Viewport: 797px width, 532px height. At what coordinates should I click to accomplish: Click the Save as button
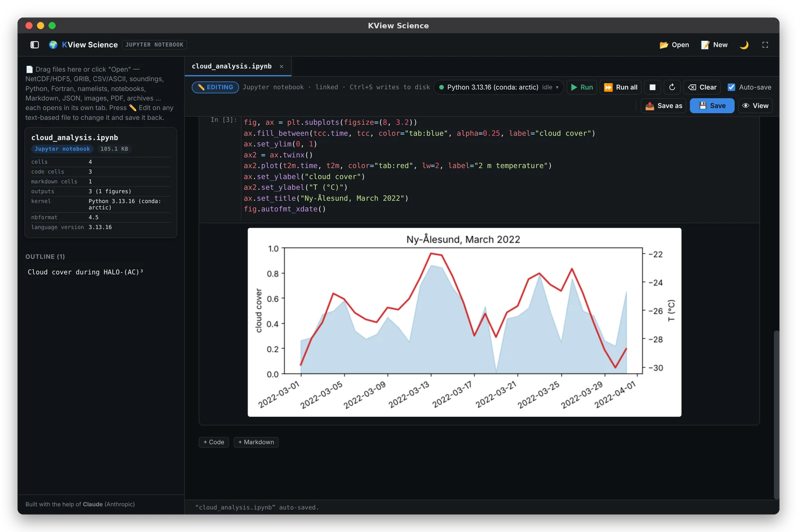click(x=664, y=106)
